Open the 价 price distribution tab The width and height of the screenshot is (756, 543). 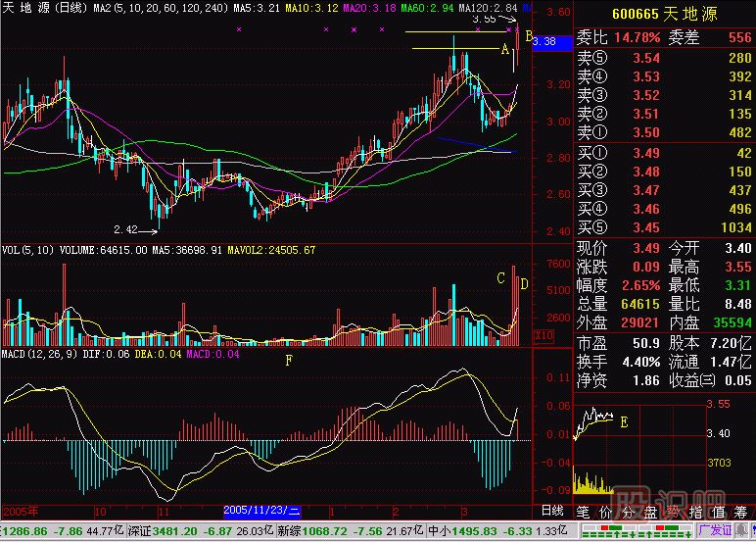click(606, 511)
